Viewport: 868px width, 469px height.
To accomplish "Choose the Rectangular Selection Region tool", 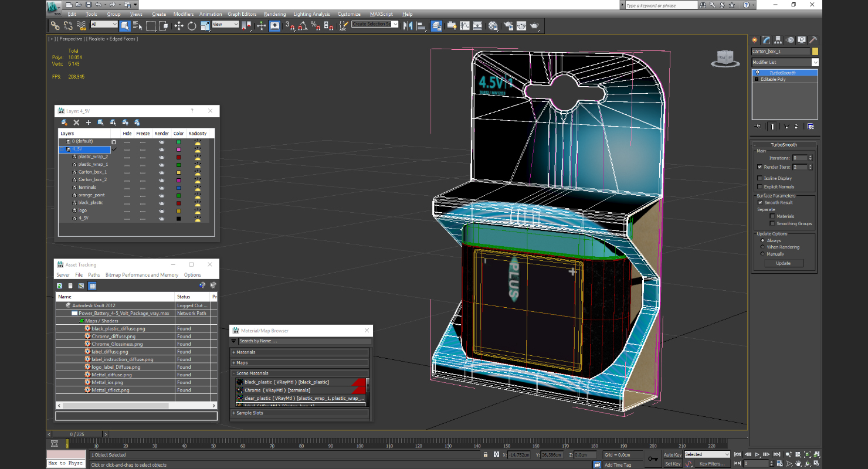I will [151, 26].
